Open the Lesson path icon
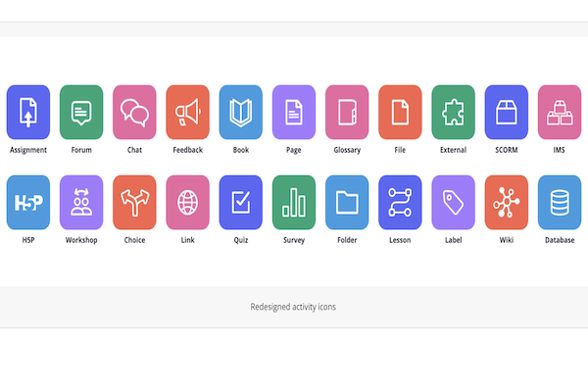 pyautogui.click(x=400, y=202)
